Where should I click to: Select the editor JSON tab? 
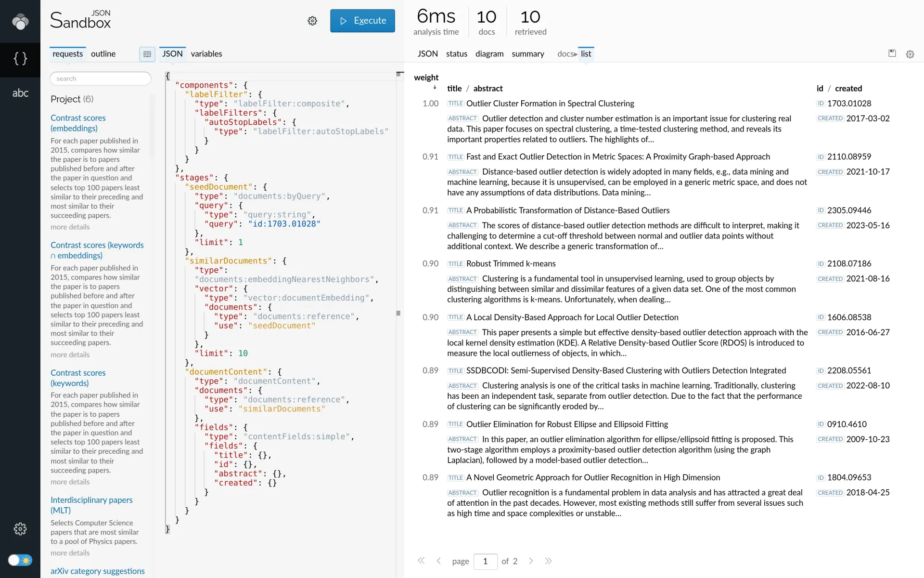point(172,54)
